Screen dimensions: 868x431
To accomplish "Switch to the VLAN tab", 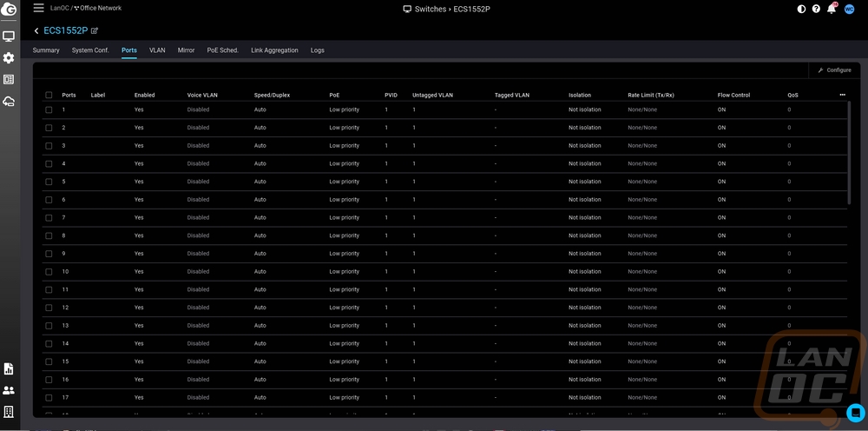I will pos(157,50).
